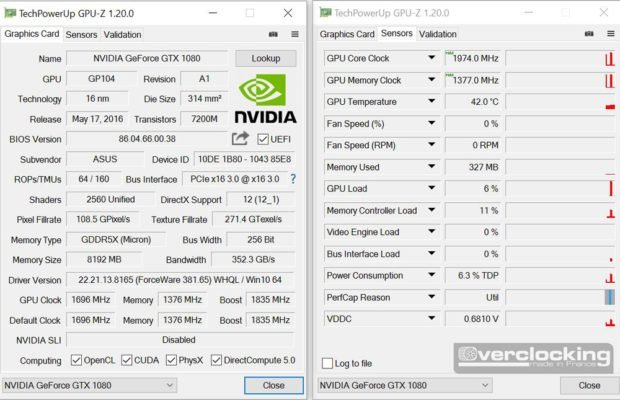Image resolution: width=620 pixels, height=400 pixels.
Task: Click the screenshot camera icon in left window
Action: coord(273,34)
